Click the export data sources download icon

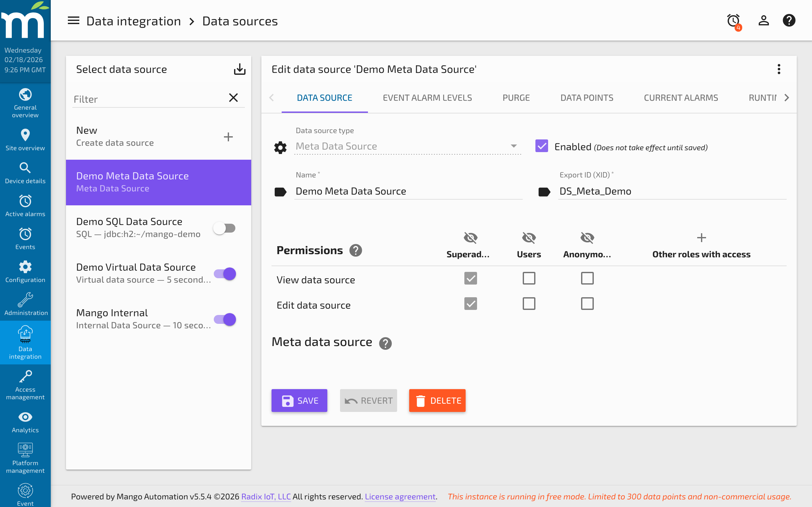(239, 69)
